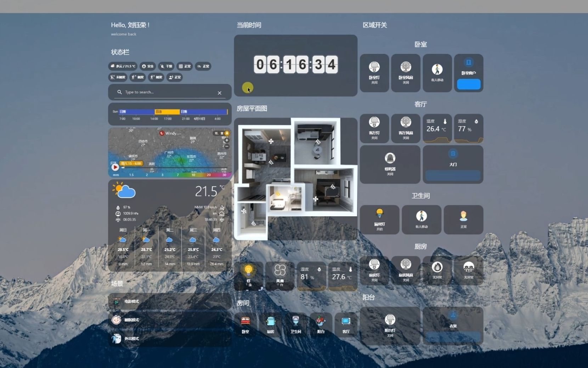Open the living room 湿度 77 % card
Viewport: 588px width, 368px height.
(x=469, y=128)
